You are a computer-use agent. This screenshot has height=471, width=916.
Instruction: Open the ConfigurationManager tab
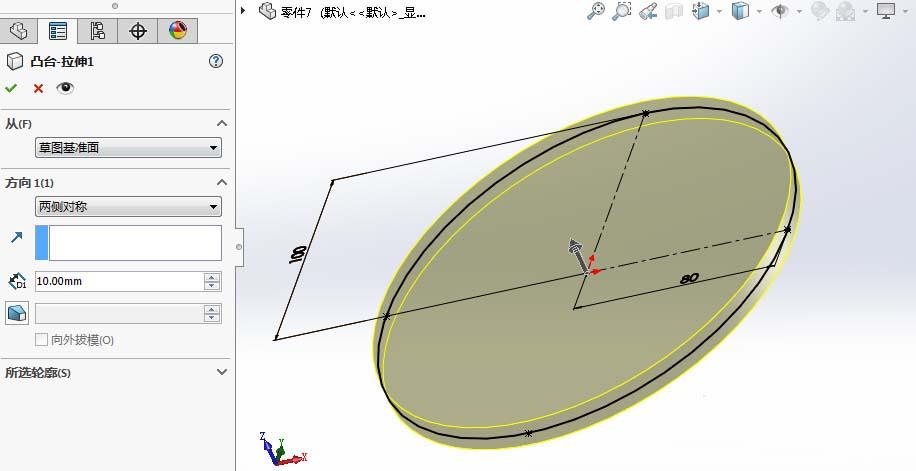pos(98,31)
